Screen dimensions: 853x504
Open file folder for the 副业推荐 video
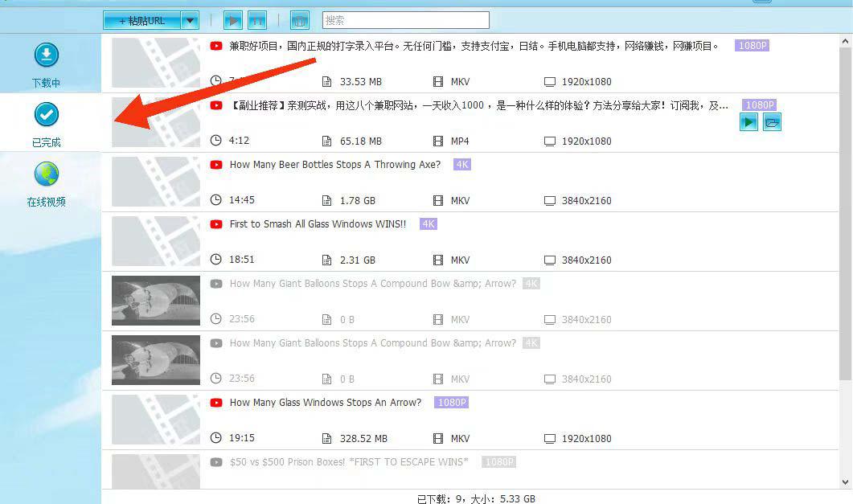tap(772, 122)
